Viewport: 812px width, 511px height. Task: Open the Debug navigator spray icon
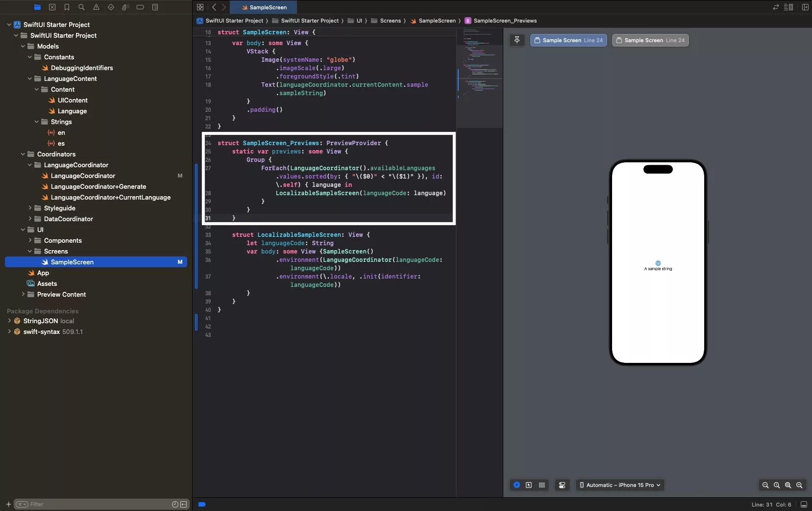(x=125, y=7)
